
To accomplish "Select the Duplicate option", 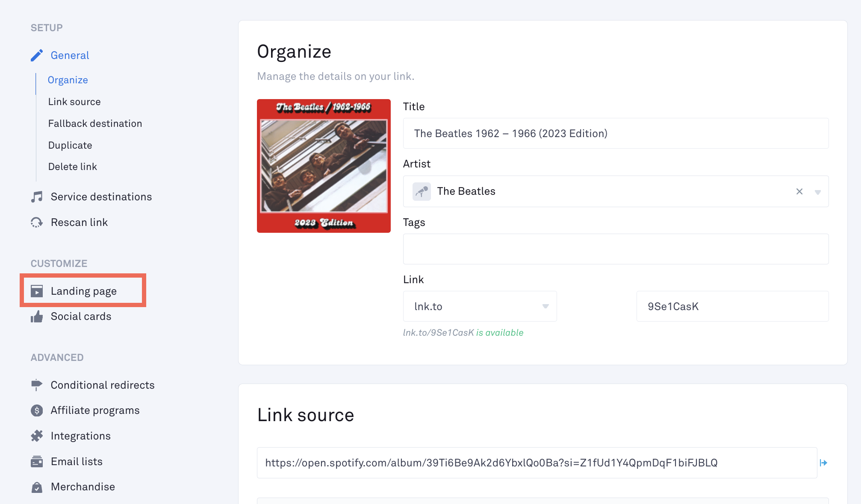I will 70,145.
